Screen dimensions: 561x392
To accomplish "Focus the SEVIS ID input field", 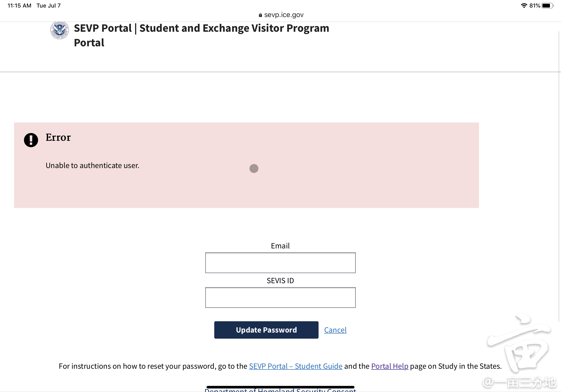I will 280,298.
